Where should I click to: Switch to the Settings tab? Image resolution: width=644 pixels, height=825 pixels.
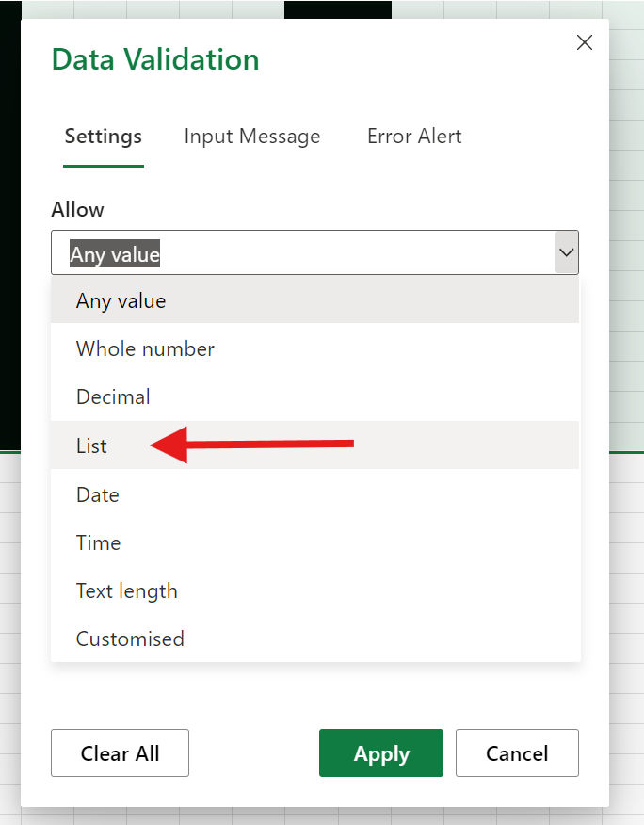coord(104,137)
